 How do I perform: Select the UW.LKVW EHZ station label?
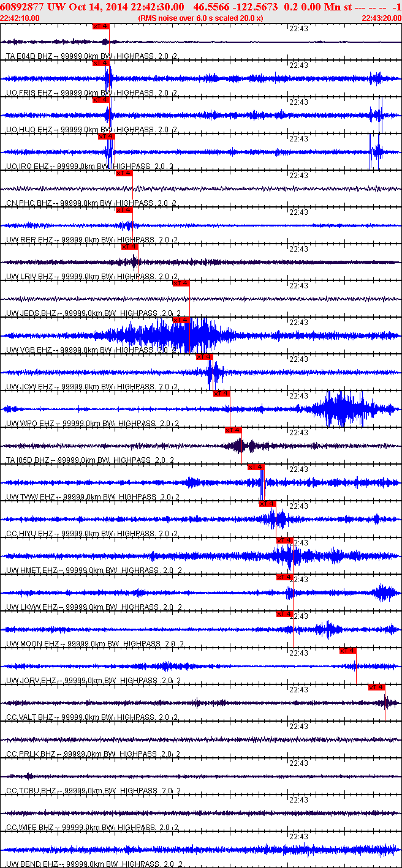[x=32, y=607]
